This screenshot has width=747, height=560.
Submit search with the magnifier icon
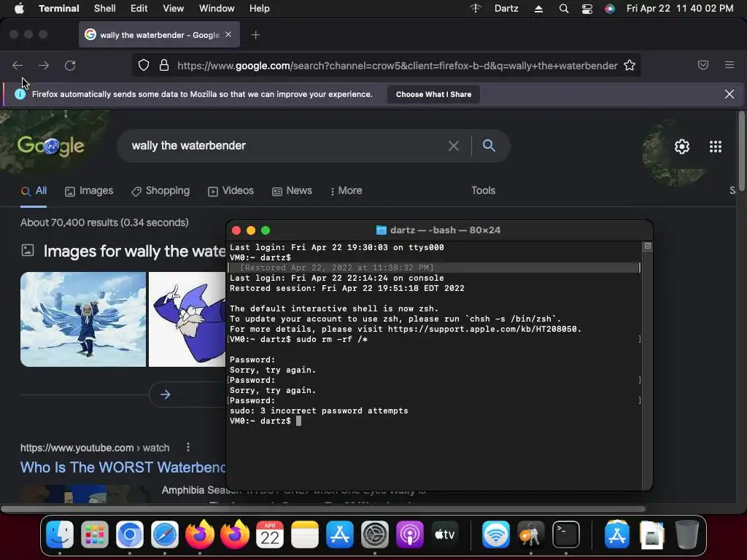coord(489,145)
